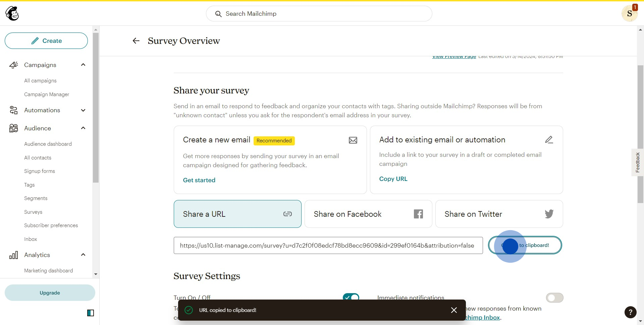Select Share on Facebook card
The width and height of the screenshot is (644, 325).
[368, 214]
